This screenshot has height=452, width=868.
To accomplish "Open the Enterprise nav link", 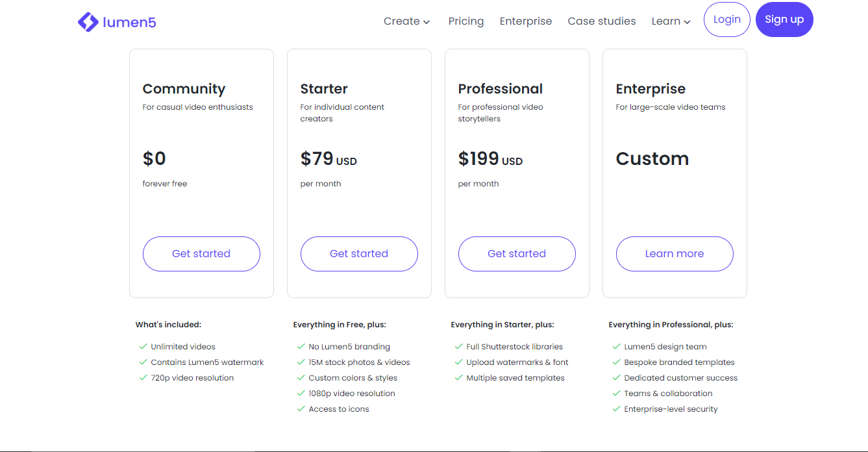I will point(526,21).
